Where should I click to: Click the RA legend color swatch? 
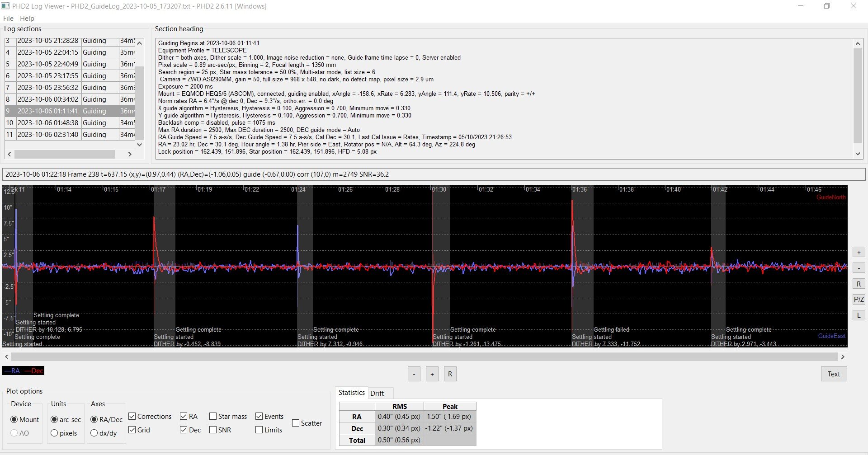click(12, 371)
